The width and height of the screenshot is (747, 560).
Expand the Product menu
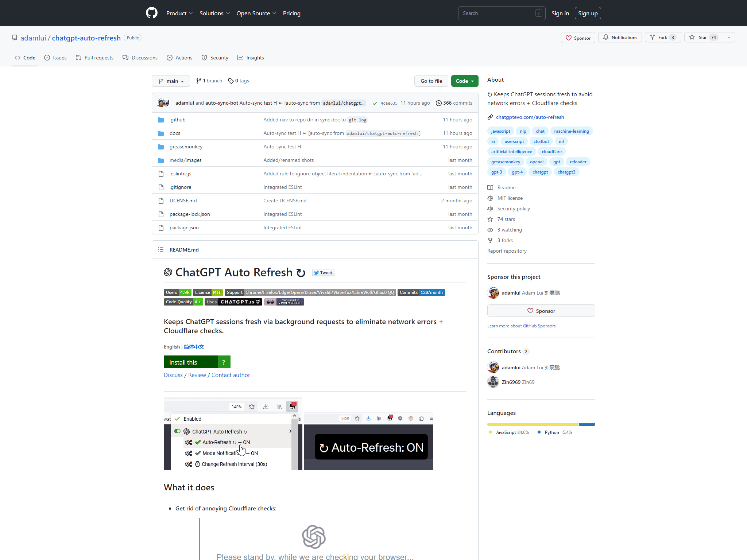point(179,13)
